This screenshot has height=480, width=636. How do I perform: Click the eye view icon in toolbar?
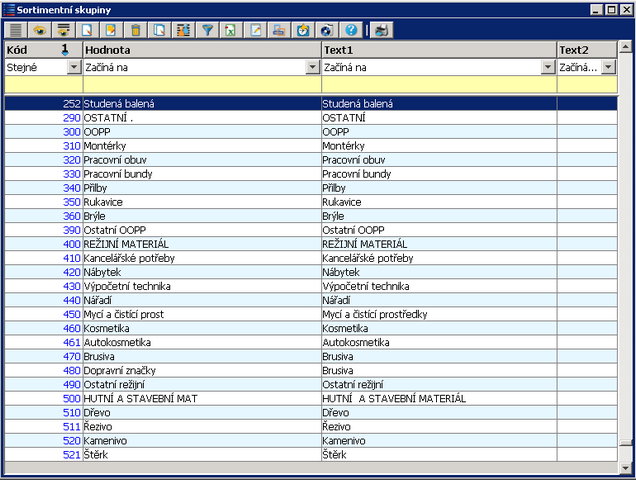[x=40, y=30]
